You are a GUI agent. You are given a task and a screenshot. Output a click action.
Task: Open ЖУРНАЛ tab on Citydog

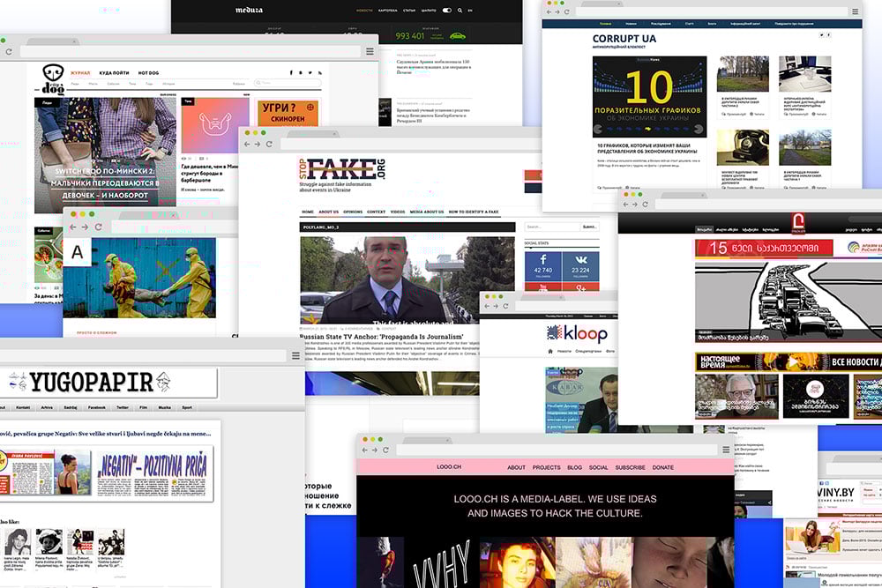pyautogui.click(x=80, y=73)
